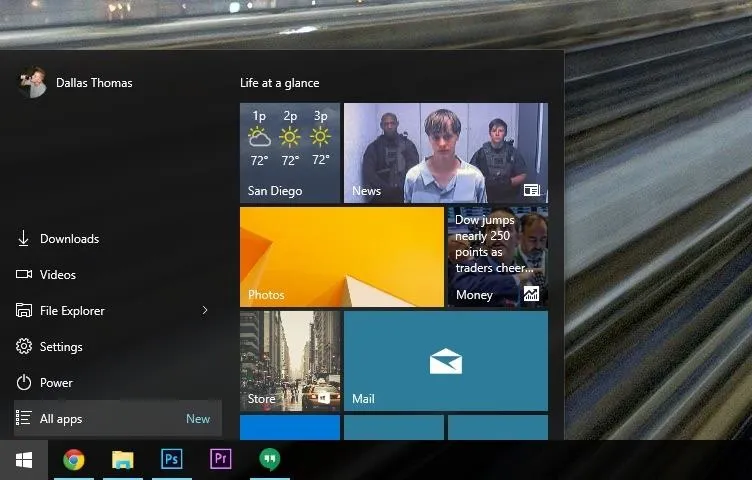Viewport: 752px width, 480px height.
Task: Show the All apps list
Action: click(118, 418)
